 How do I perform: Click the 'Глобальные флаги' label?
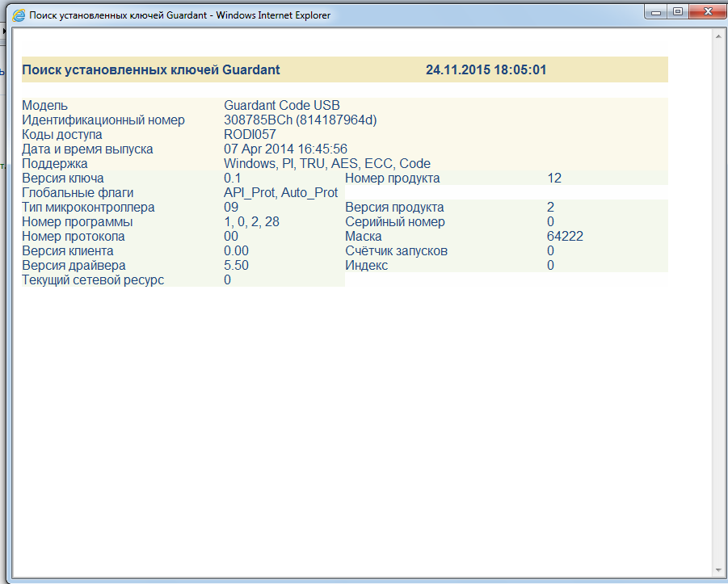point(78,193)
